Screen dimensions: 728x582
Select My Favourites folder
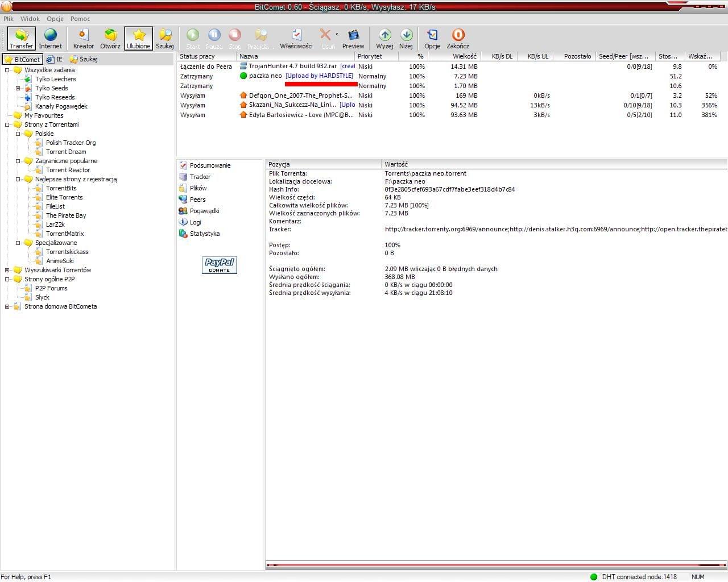tap(44, 115)
